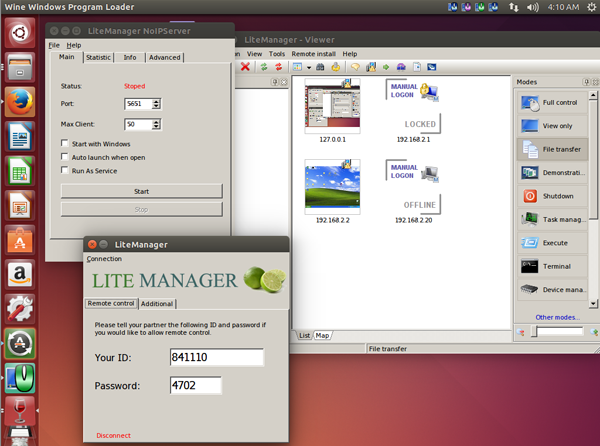The image size is (600, 446).
Task: Enable Start with Windows checkbox
Action: pos(65,143)
